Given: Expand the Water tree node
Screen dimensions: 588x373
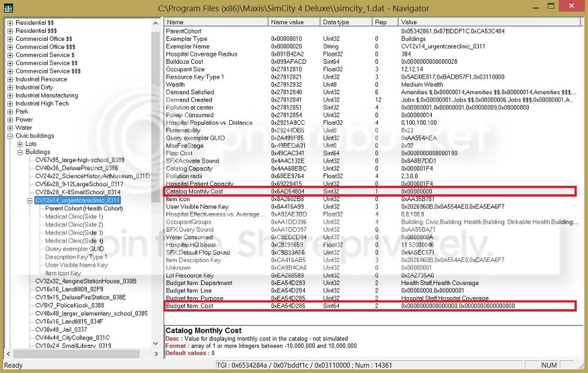Looking at the screenshot, I should pos(10,128).
